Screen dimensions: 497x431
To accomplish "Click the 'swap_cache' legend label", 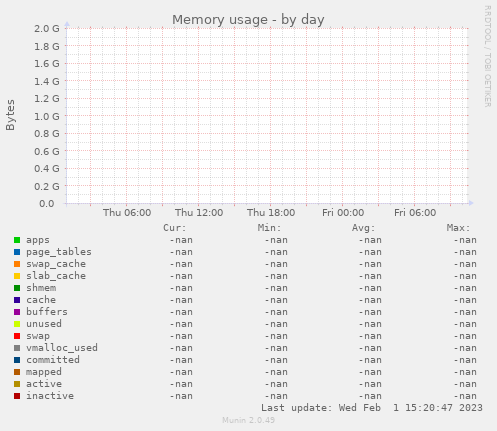I will click(56, 264).
